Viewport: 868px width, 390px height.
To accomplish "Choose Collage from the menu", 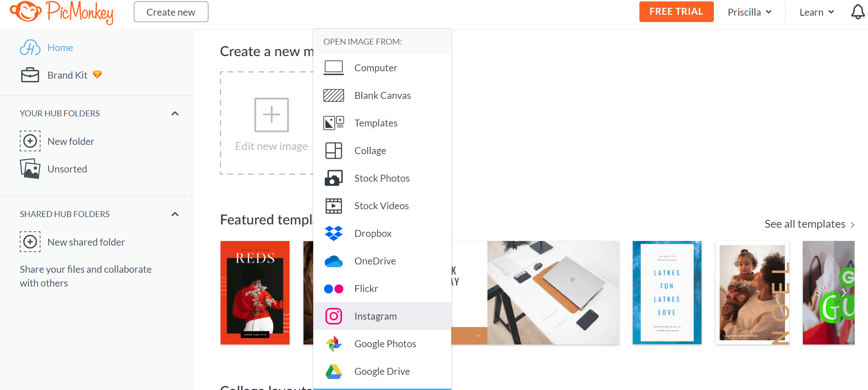I will 382,150.
